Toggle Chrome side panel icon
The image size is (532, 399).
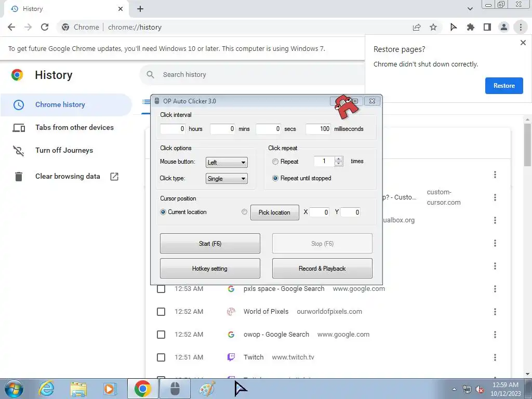(487, 27)
